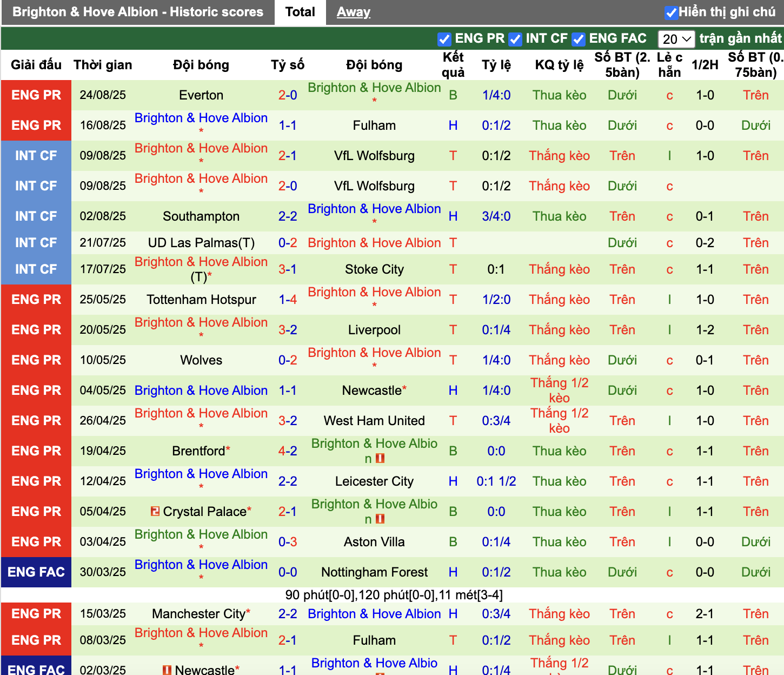Select Manchester City team name

coord(198,614)
